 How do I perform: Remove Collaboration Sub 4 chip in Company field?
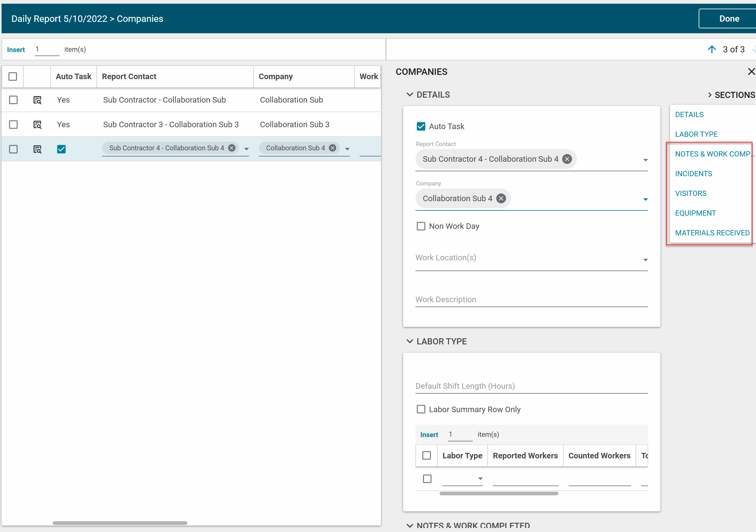click(501, 198)
